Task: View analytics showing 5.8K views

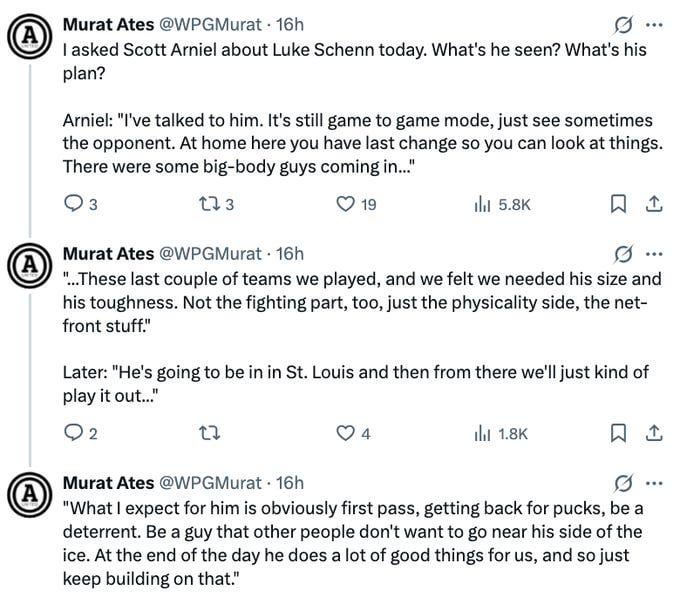Action: coord(479,204)
